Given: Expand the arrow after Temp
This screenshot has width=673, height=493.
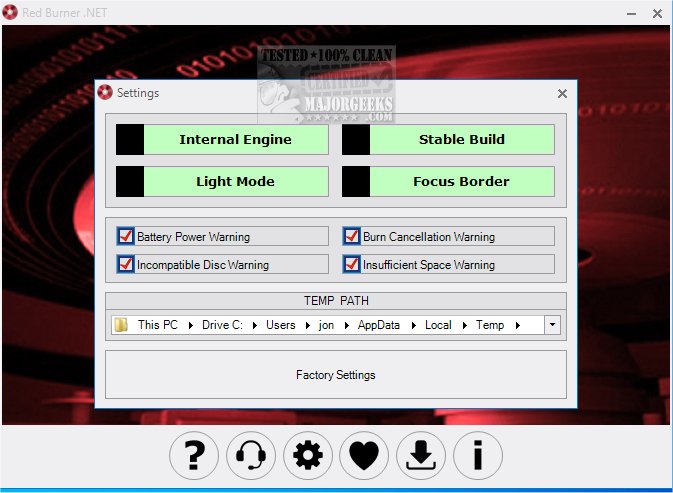Looking at the screenshot, I should pyautogui.click(x=518, y=325).
